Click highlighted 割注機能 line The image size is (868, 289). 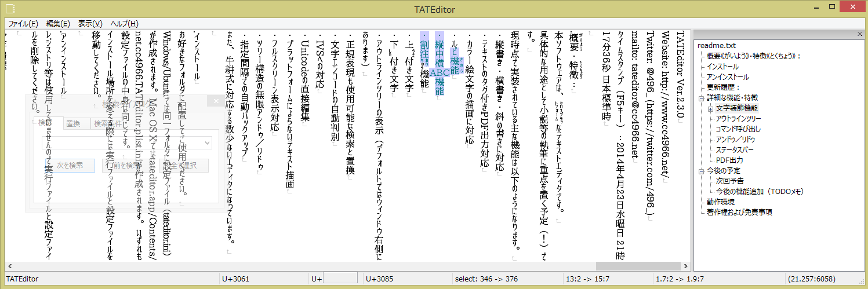tap(424, 60)
